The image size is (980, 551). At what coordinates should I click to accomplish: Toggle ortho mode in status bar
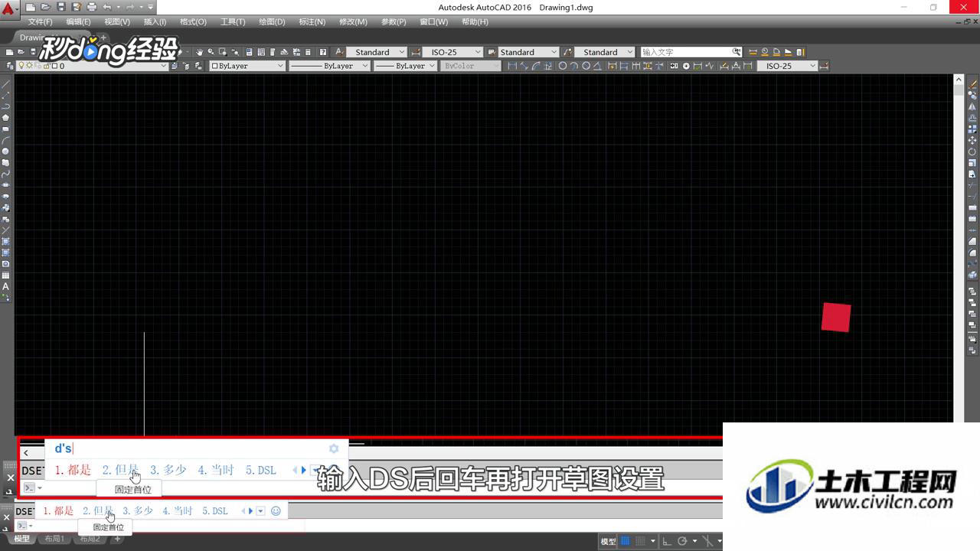pyautogui.click(x=666, y=541)
